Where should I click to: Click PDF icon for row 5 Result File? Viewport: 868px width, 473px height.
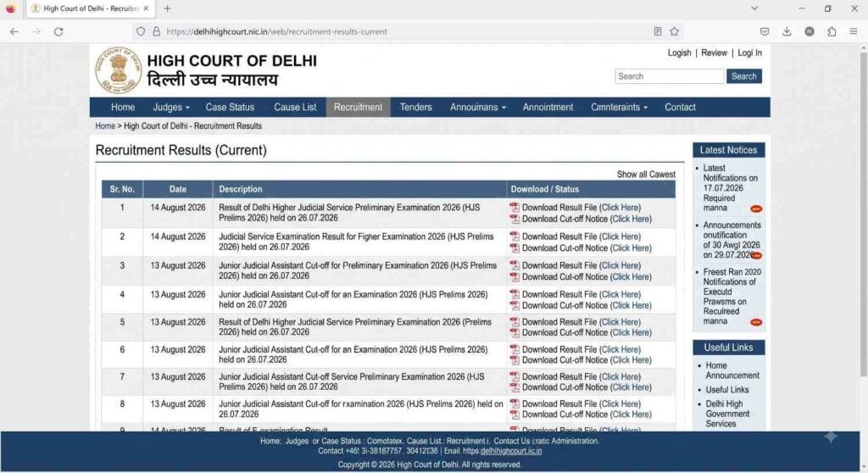point(515,322)
